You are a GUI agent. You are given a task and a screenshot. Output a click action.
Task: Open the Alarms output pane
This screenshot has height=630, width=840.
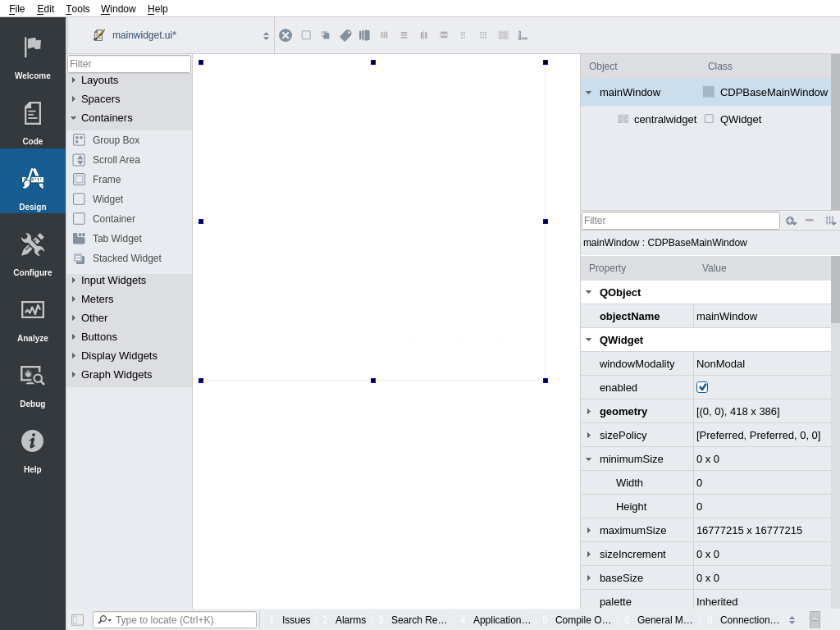(x=350, y=620)
